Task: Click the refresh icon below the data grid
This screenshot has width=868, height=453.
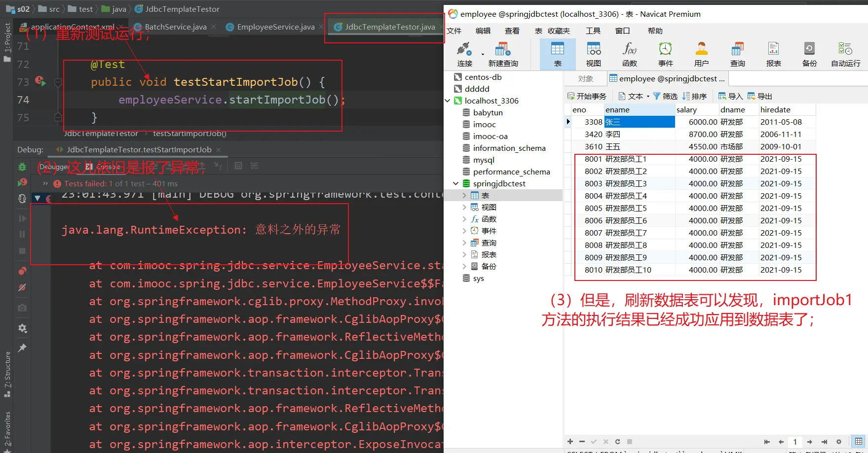Action: point(617,442)
